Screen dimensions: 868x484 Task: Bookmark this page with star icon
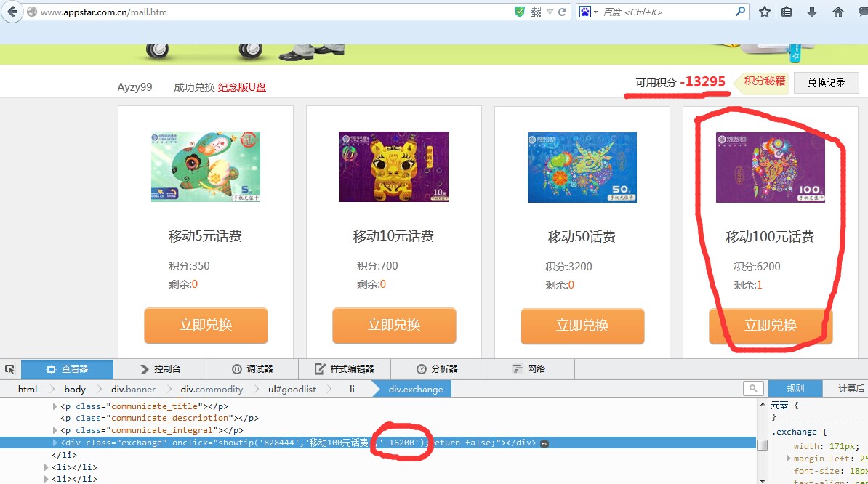765,12
